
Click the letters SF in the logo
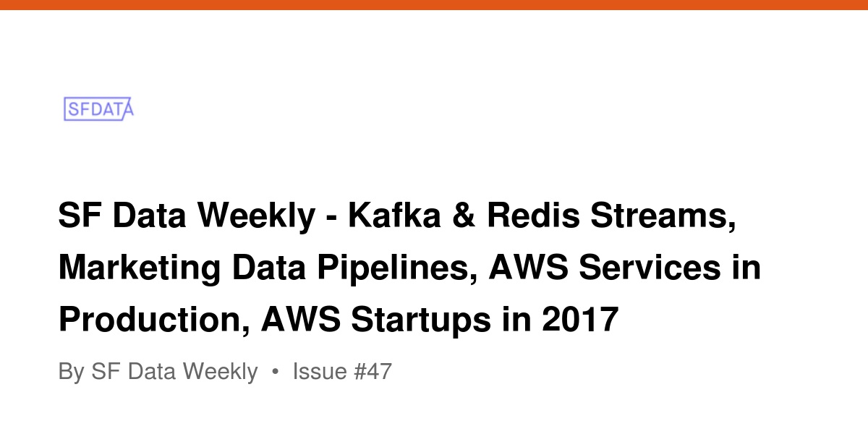click(77, 110)
